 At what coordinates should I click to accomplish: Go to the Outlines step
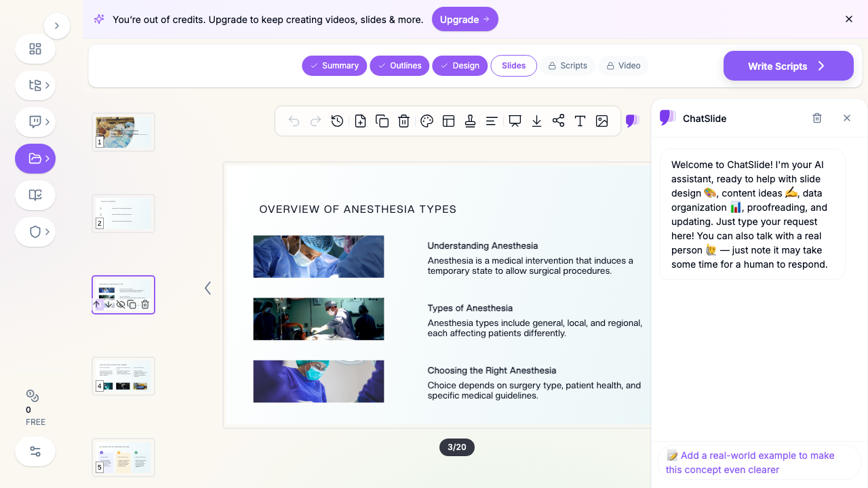click(399, 66)
